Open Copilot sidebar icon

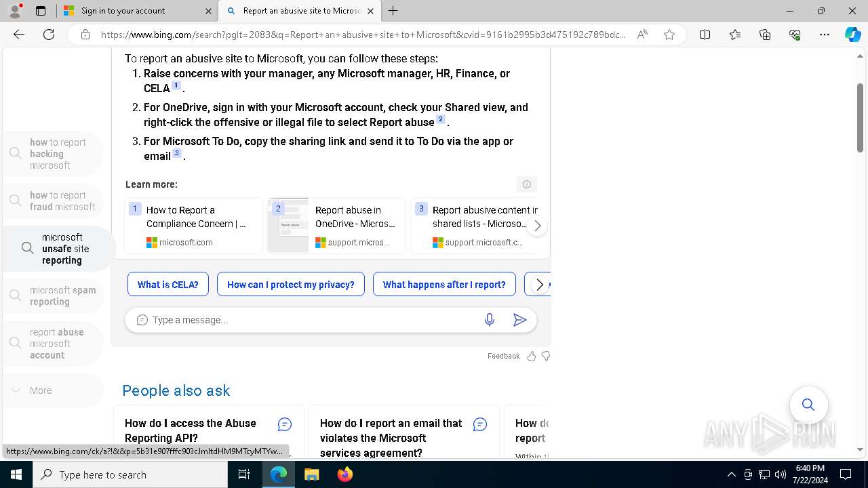point(852,35)
